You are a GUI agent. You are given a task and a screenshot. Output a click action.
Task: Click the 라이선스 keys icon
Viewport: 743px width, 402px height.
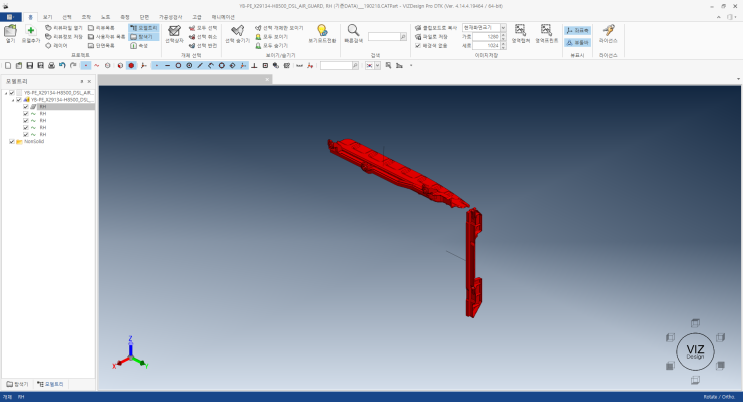[608, 31]
